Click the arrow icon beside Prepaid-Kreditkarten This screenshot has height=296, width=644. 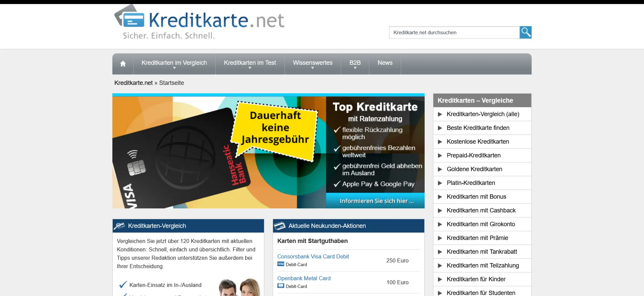440,155
